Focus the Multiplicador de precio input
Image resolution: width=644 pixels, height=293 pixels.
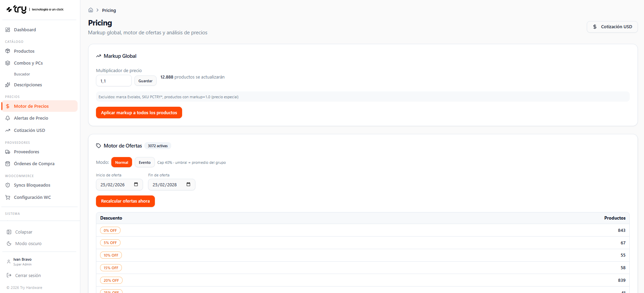click(113, 81)
